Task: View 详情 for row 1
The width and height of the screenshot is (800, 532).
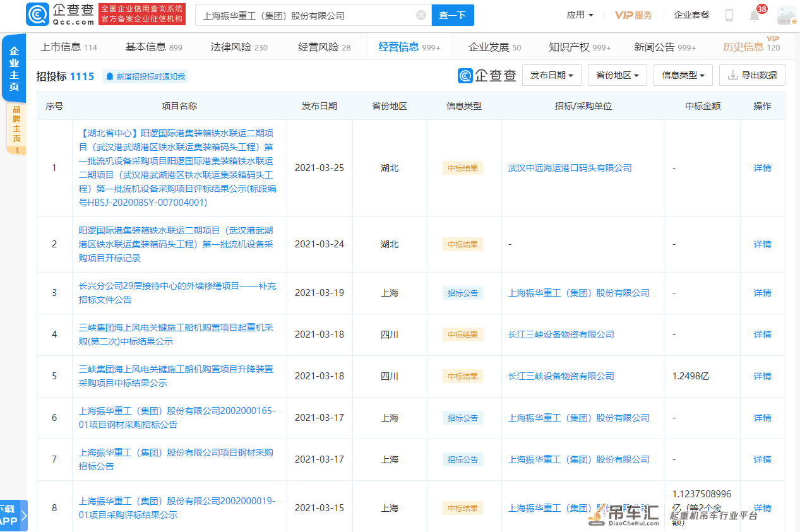Action: (762, 168)
